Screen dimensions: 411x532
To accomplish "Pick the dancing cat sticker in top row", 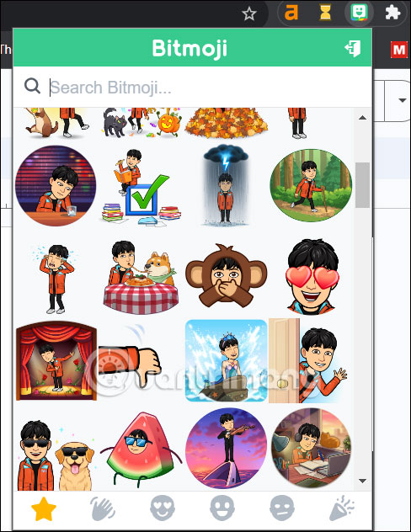I will tap(56, 123).
